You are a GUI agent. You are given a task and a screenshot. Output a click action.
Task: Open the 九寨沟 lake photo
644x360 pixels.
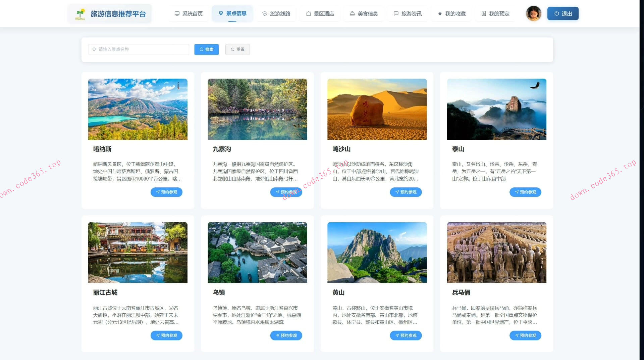click(258, 109)
